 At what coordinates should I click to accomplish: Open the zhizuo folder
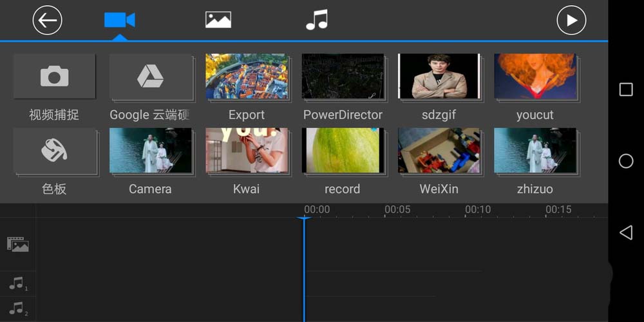[x=535, y=151]
